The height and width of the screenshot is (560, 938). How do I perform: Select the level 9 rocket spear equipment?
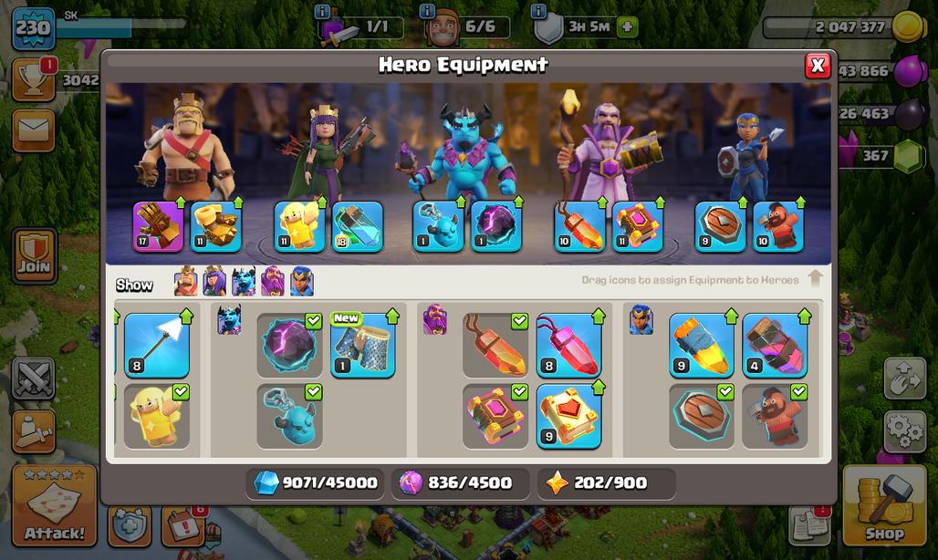coord(702,346)
